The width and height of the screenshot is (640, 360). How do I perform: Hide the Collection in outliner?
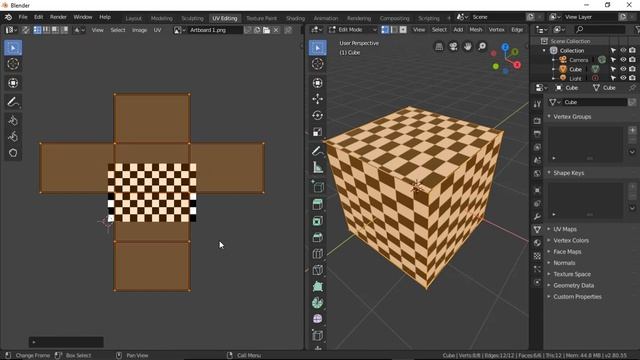pyautogui.click(x=623, y=50)
